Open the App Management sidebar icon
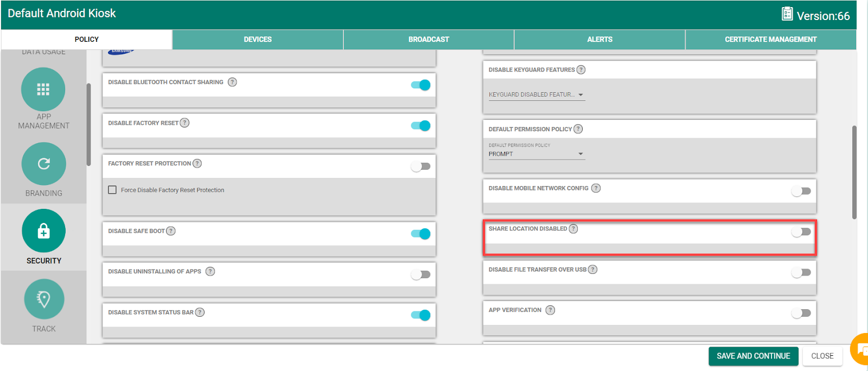 pyautogui.click(x=43, y=89)
